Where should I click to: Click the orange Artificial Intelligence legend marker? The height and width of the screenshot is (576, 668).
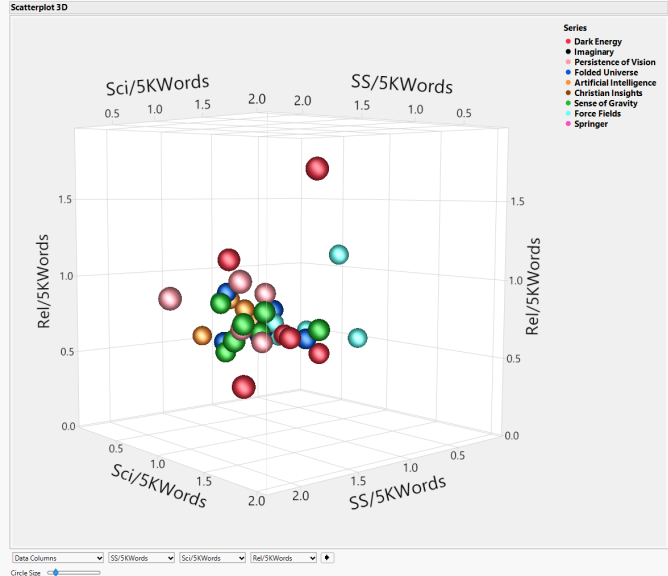coord(568,83)
